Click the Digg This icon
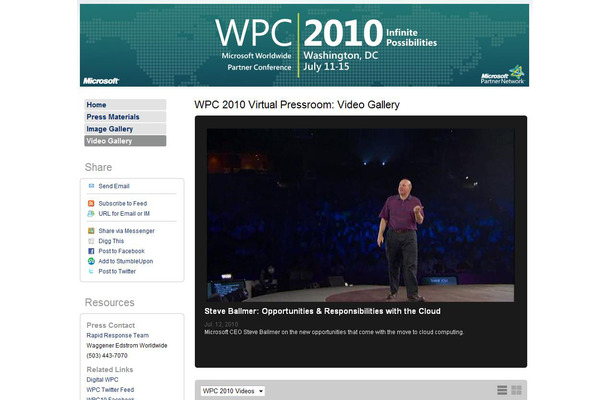The image size is (610, 400). 91,241
